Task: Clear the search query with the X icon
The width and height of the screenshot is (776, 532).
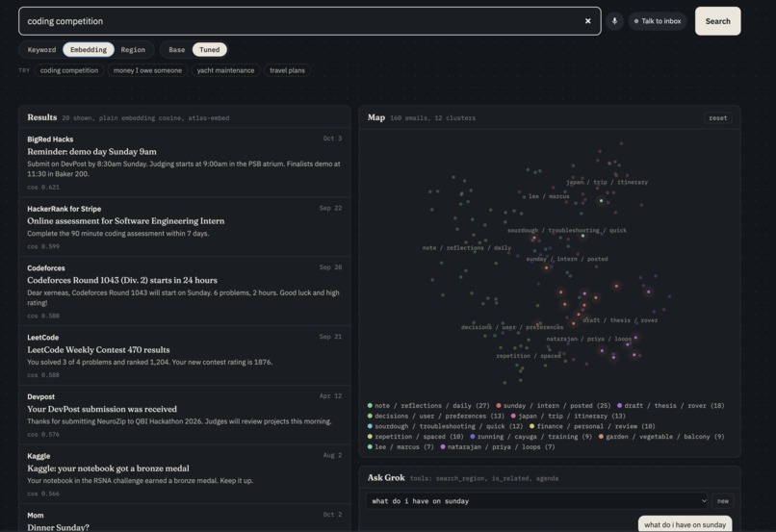Action: coord(587,21)
